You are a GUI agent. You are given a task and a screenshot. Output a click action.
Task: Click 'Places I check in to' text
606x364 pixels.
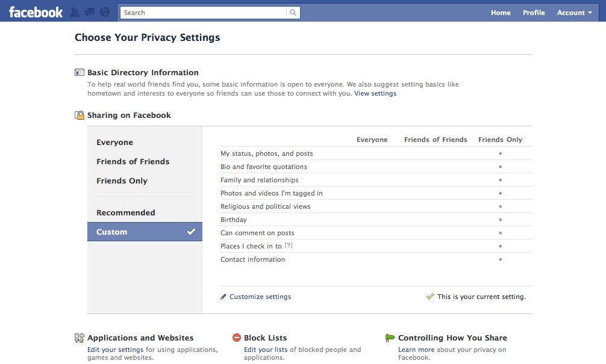pyautogui.click(x=251, y=246)
